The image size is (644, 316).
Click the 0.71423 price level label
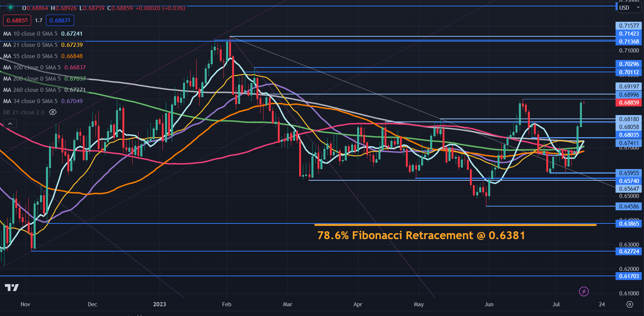click(x=629, y=33)
